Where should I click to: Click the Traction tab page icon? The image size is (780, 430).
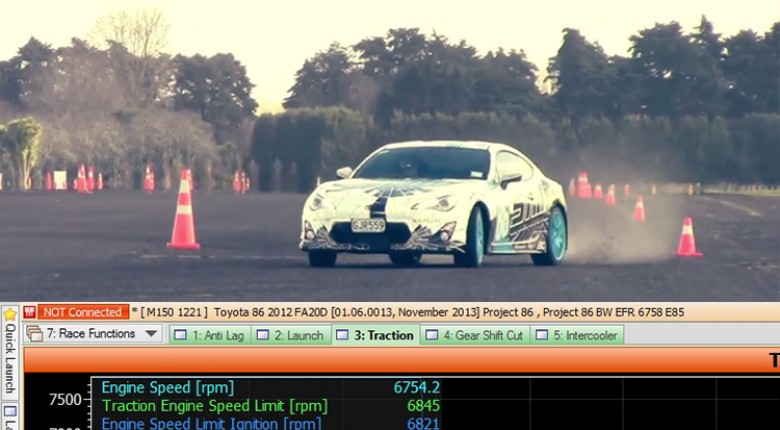pyautogui.click(x=342, y=335)
